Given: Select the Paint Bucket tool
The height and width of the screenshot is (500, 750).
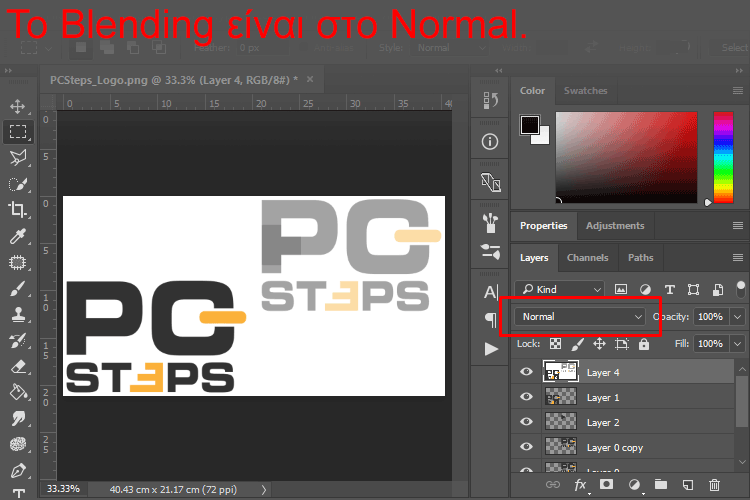Looking at the screenshot, I should coord(18,393).
